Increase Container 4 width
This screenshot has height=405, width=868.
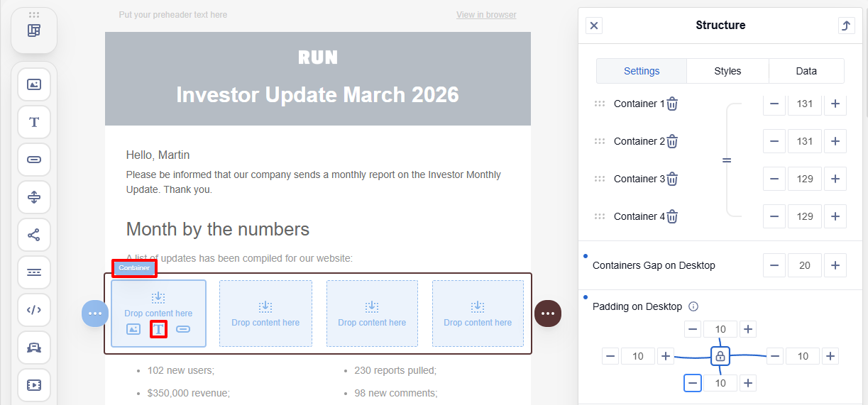(x=835, y=216)
